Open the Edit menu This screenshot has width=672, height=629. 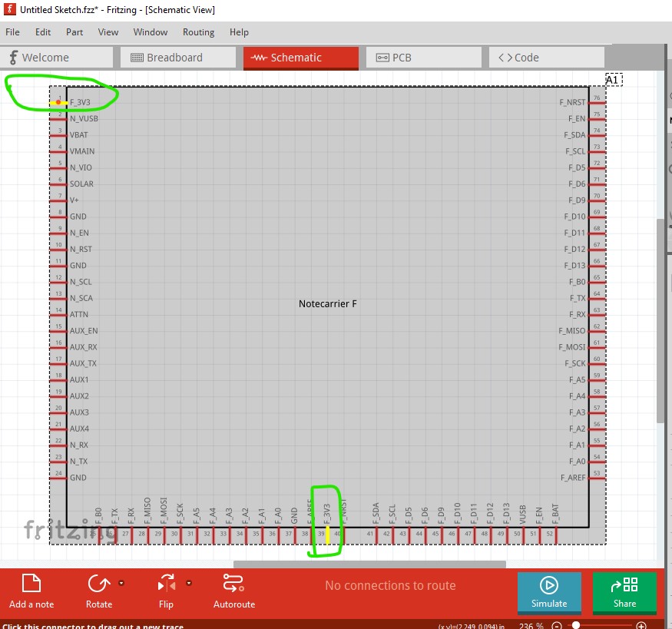(x=43, y=32)
